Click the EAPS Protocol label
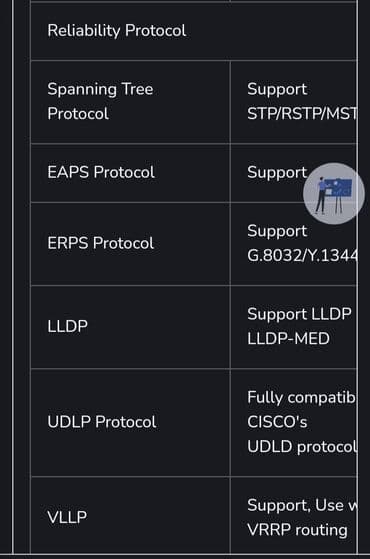 point(101,172)
